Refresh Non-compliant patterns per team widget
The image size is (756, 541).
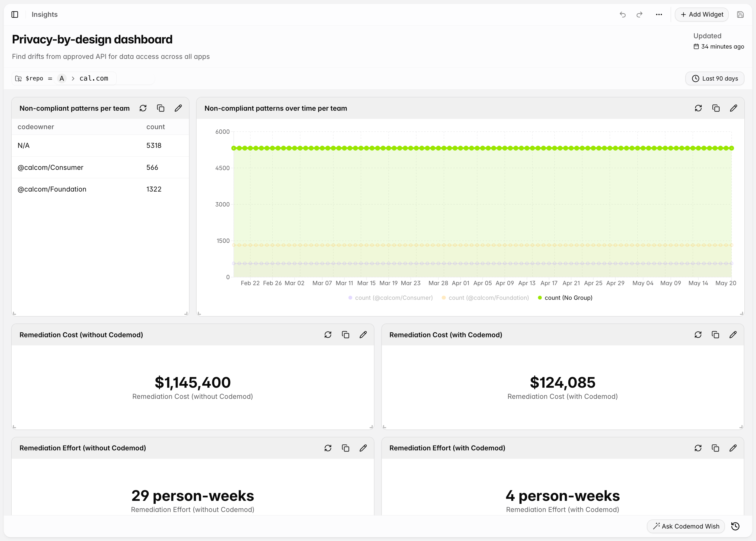[143, 108]
